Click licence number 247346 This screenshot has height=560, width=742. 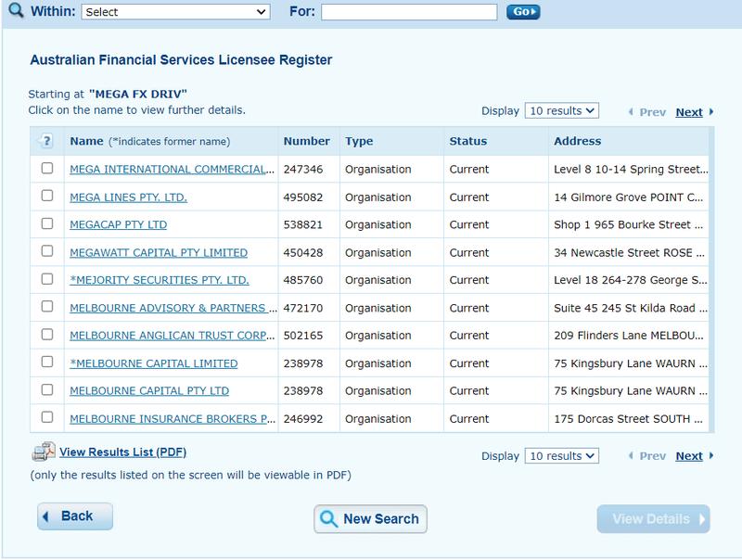303,170
